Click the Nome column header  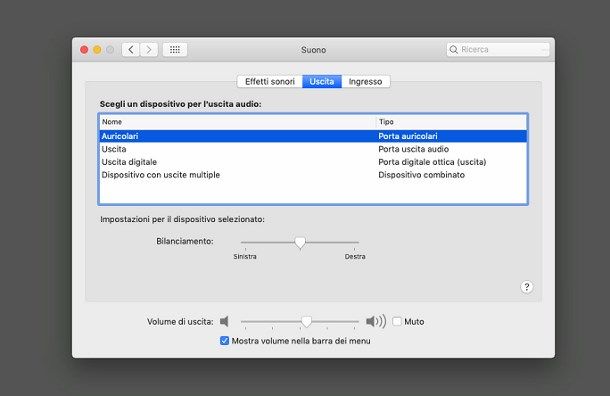(x=237, y=122)
